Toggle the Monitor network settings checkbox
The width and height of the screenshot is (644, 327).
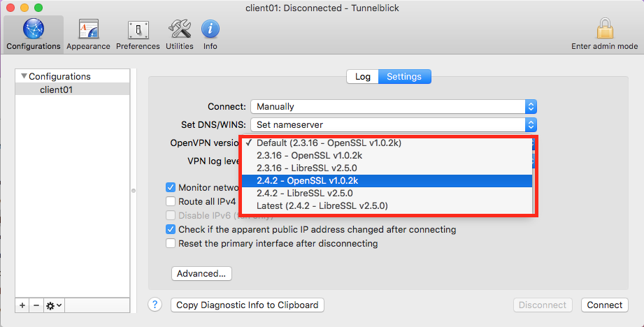(170, 187)
